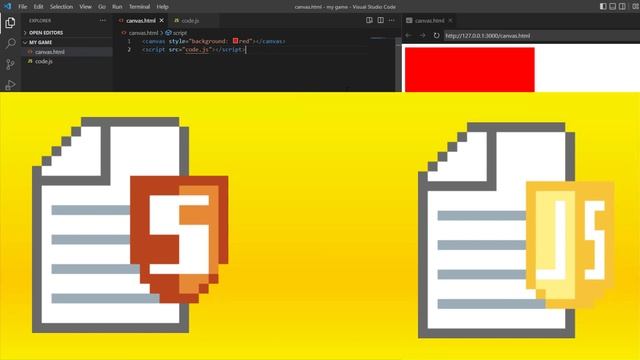Screen dimensions: 640x360
Task: Click the HTML5 file pixel icon
Action: (x=130, y=224)
